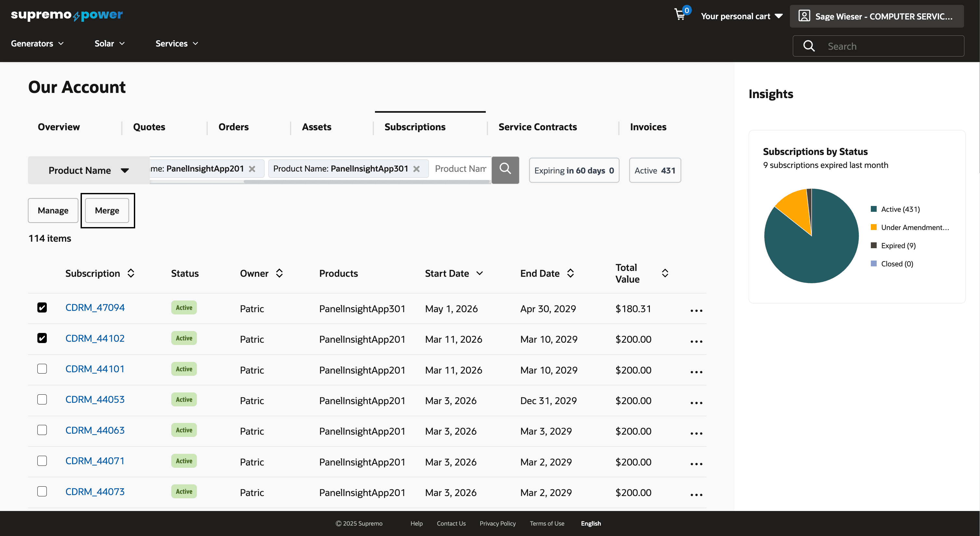The width and height of the screenshot is (980, 536).
Task: Open row actions for CDRM_44053
Action: pyautogui.click(x=696, y=402)
